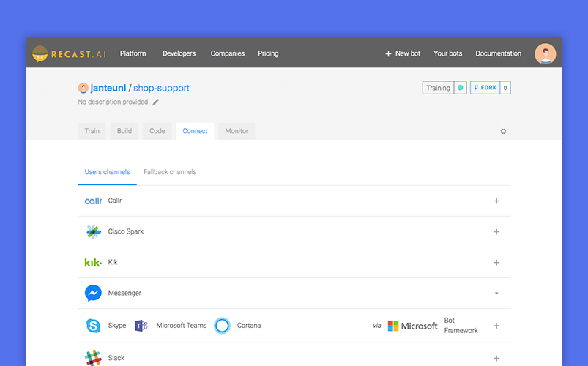The width and height of the screenshot is (588, 366).
Task: Switch to the Monitor tab
Action: (x=237, y=131)
